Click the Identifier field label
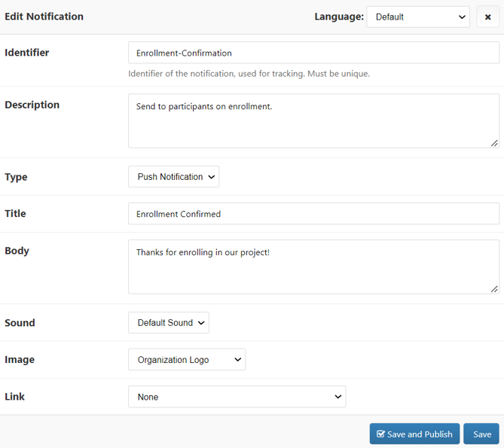Image resolution: width=504 pixels, height=448 pixels. click(x=27, y=53)
